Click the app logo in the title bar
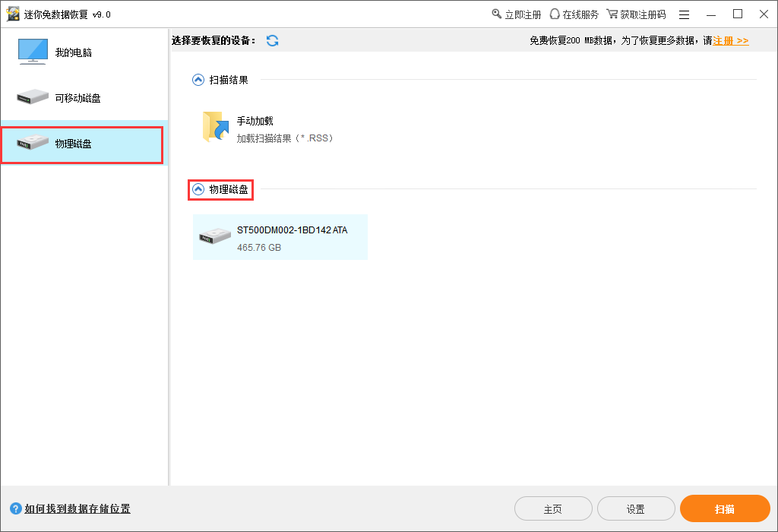Viewport: 778px width, 532px height. pyautogui.click(x=13, y=14)
